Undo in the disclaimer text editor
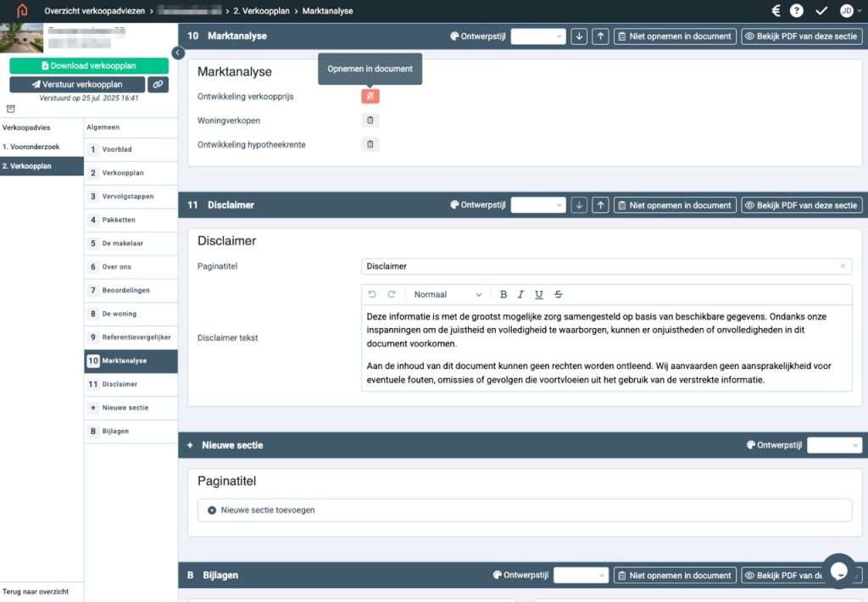This screenshot has height=602, width=868. click(372, 294)
